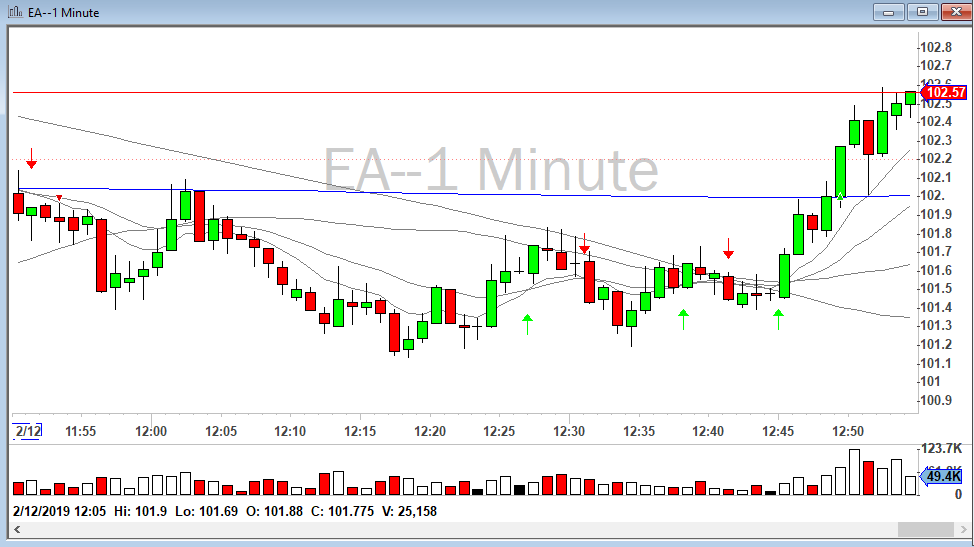Click the red 102.57 current price tag

pyautogui.click(x=944, y=93)
